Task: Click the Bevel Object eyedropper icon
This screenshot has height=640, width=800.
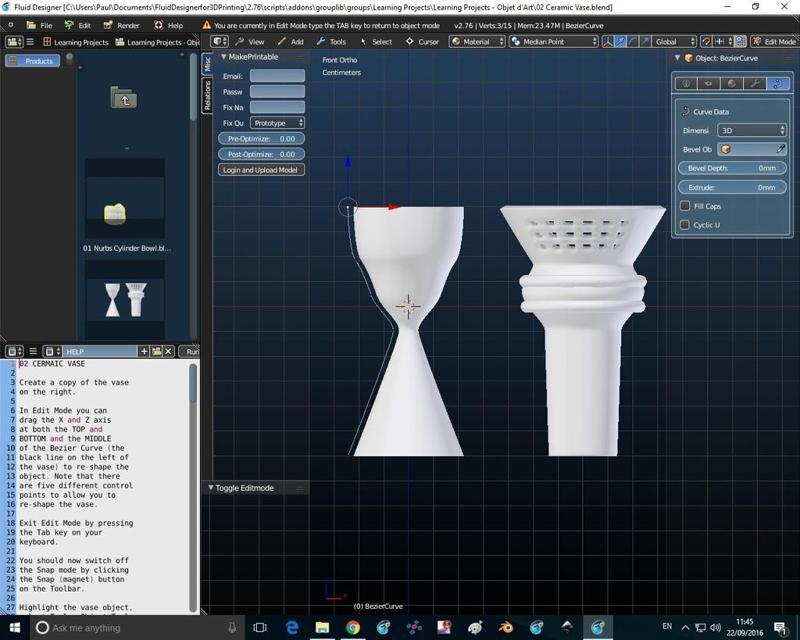Action: 781,149
